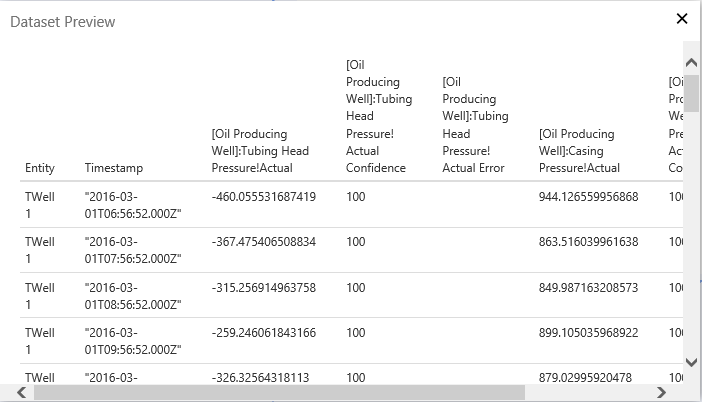Click the Entity column header
The height and width of the screenshot is (402, 702).
pyautogui.click(x=40, y=168)
